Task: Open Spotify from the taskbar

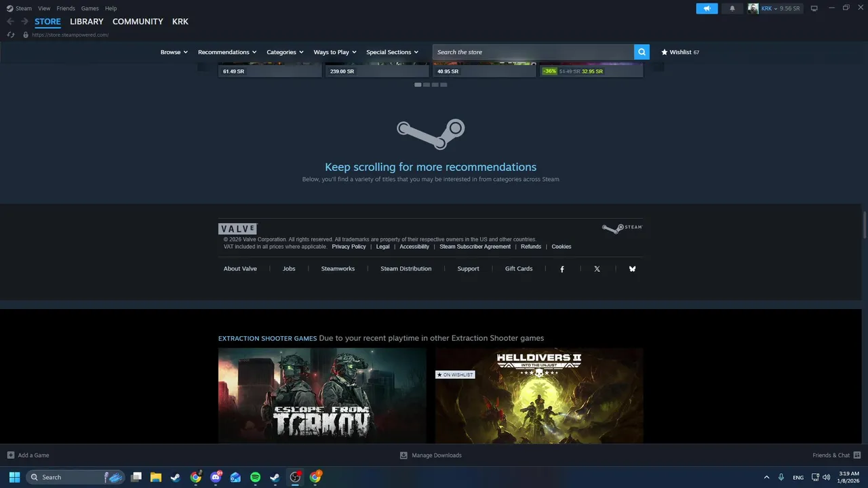Action: (255, 477)
